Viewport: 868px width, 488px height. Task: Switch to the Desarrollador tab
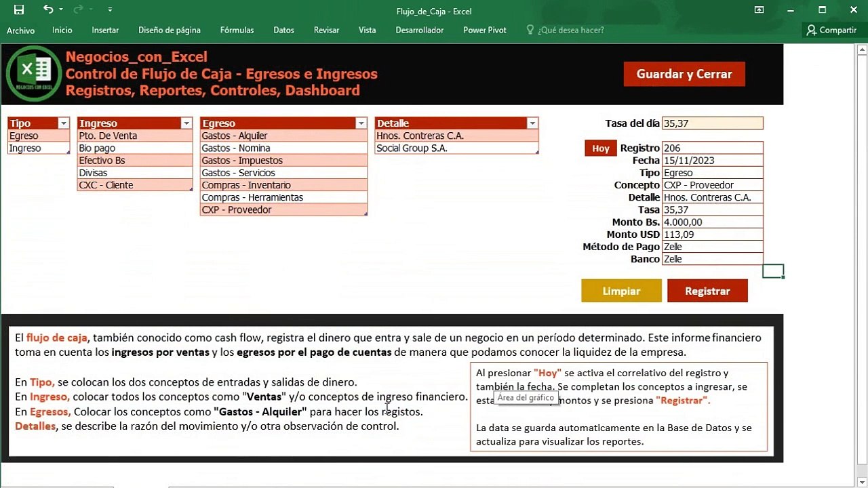tap(420, 30)
